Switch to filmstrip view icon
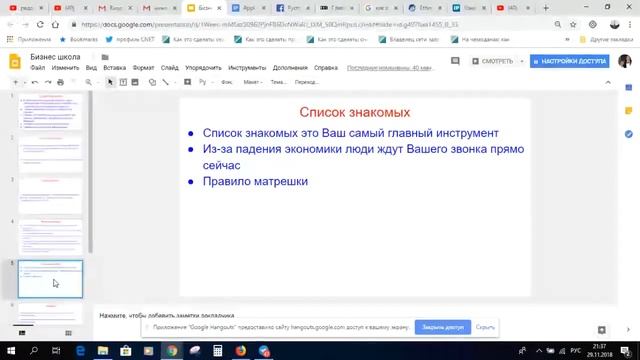640x360 pixels. 22,333
